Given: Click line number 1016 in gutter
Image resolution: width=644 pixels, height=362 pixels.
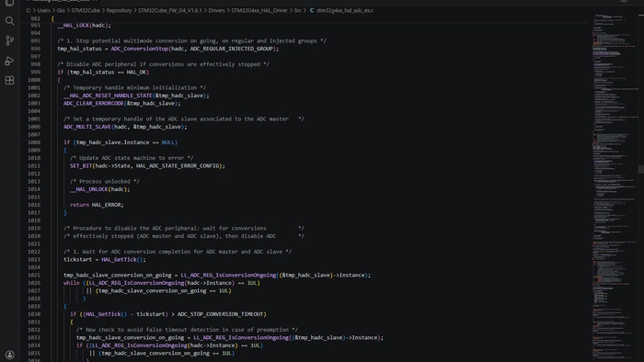Looking at the screenshot, I should pyautogui.click(x=34, y=205).
